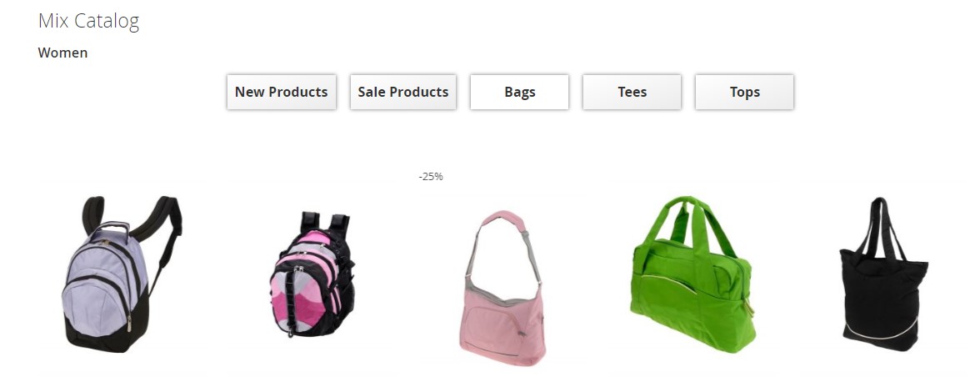Open the pink striped backpack product
Screen dimensions: 980x377
[x=312, y=274]
